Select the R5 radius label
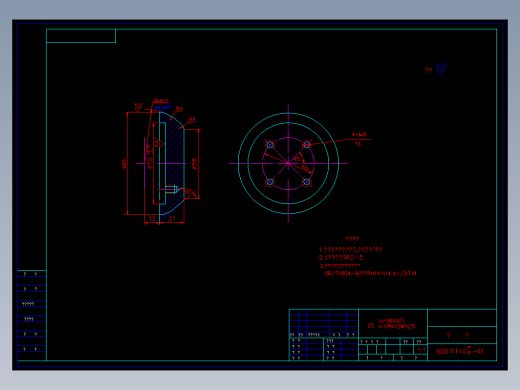 click(192, 120)
